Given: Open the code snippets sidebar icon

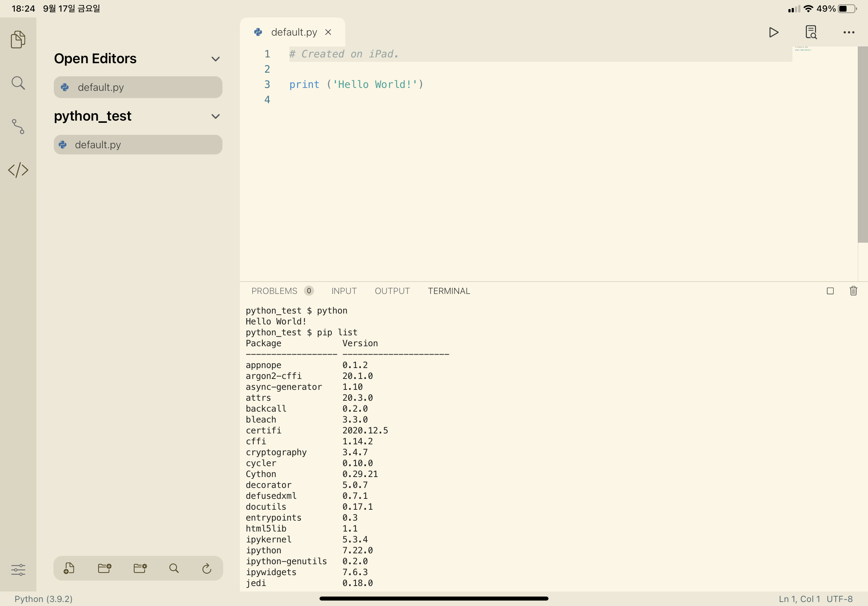Looking at the screenshot, I should point(18,170).
